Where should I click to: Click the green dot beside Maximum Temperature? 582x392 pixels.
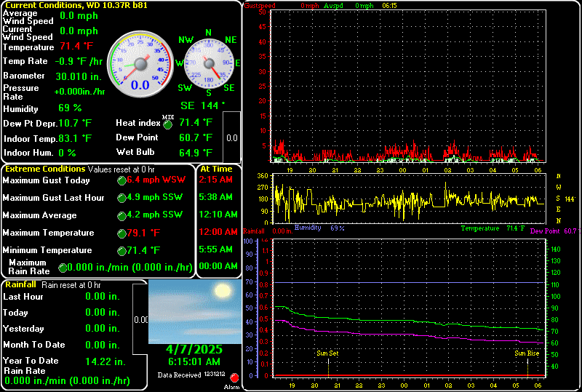tap(121, 233)
